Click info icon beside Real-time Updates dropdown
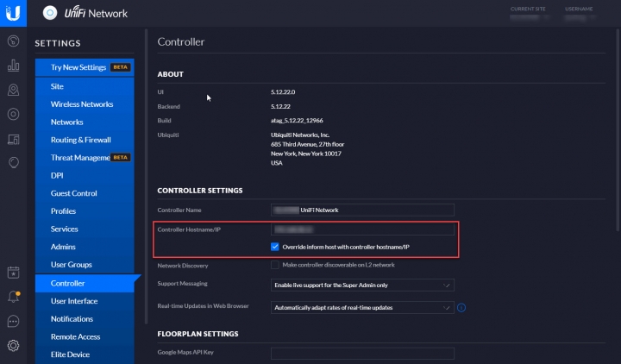Viewport: 621px width, 364px height. [x=461, y=308]
